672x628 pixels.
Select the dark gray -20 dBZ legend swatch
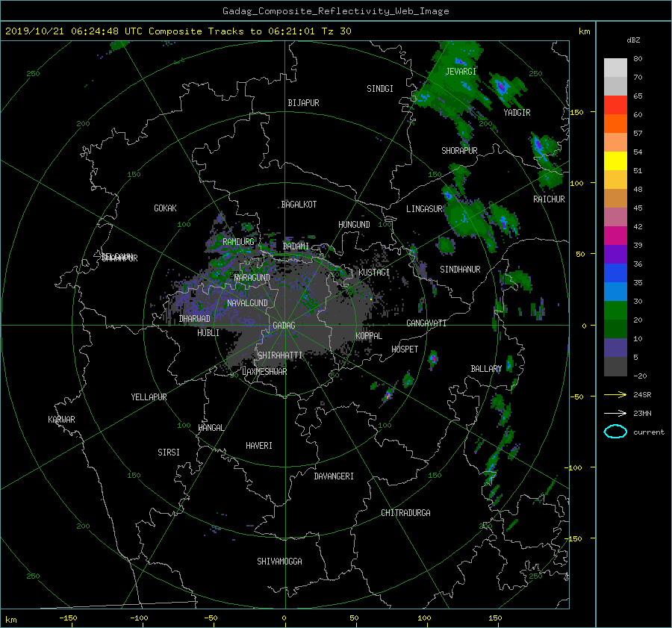click(x=615, y=366)
